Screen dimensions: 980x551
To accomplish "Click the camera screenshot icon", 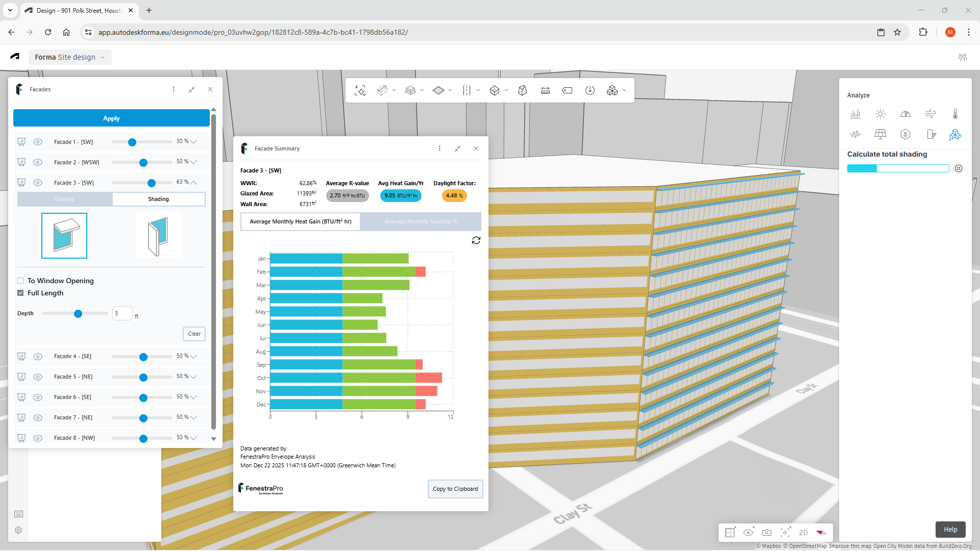I will [767, 533].
